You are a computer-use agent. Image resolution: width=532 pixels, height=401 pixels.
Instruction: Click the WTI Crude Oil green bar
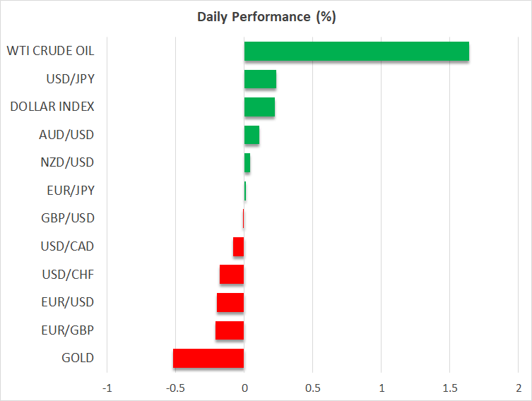(x=356, y=52)
